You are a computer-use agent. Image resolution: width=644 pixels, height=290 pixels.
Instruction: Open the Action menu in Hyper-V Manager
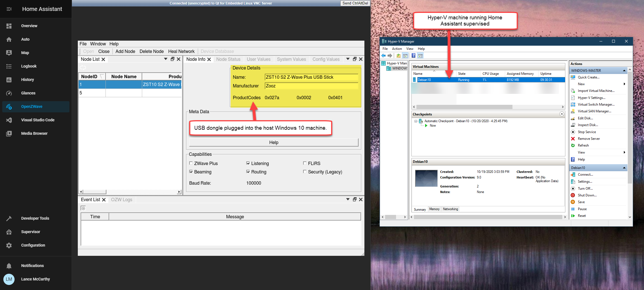(397, 49)
